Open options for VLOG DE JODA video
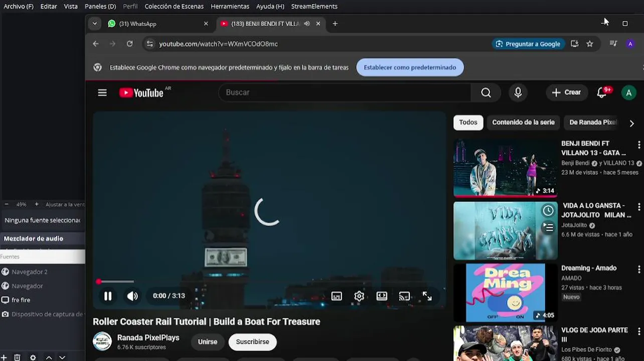The width and height of the screenshot is (644, 361). pyautogui.click(x=638, y=331)
